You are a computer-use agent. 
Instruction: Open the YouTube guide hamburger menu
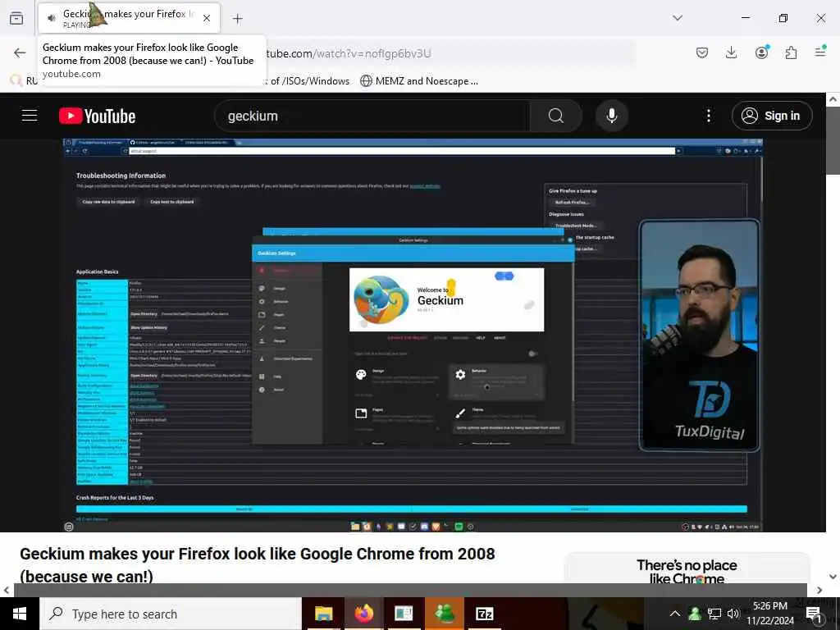click(x=30, y=116)
